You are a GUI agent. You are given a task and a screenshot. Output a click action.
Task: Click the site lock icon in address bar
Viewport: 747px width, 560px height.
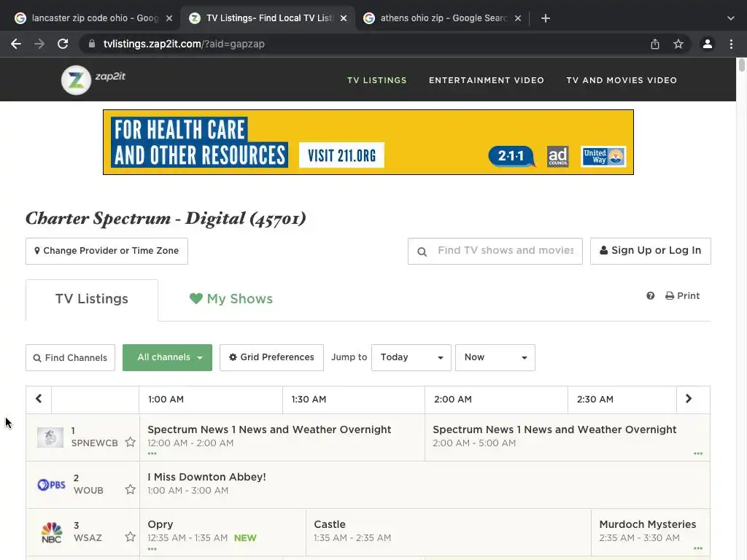[91, 44]
